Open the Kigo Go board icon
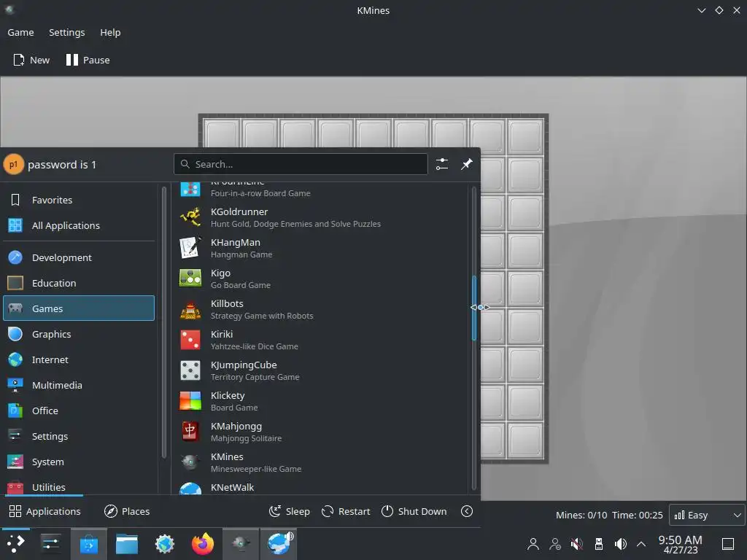This screenshot has width=747, height=560. click(x=190, y=278)
